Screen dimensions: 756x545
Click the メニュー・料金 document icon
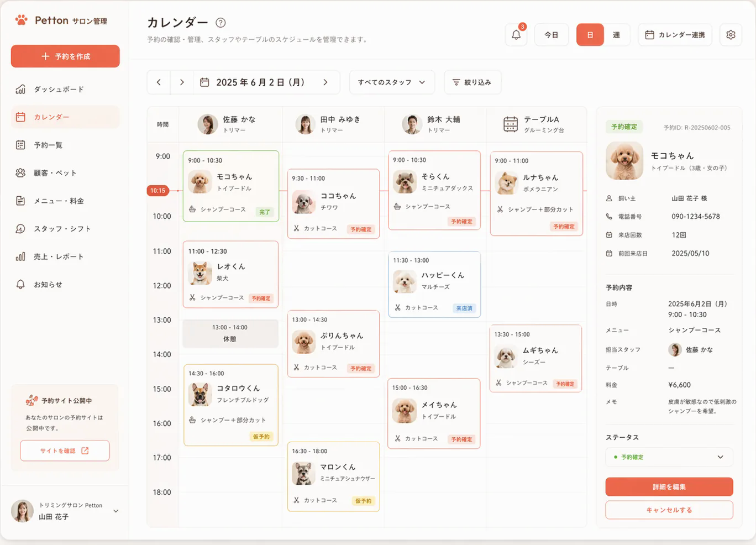coord(20,201)
